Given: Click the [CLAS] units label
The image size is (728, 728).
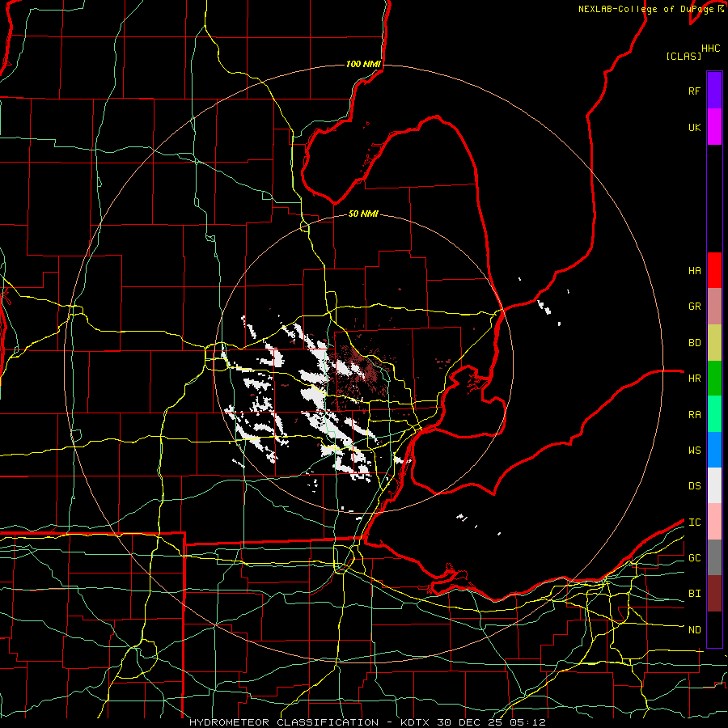Looking at the screenshot, I should 684,56.
